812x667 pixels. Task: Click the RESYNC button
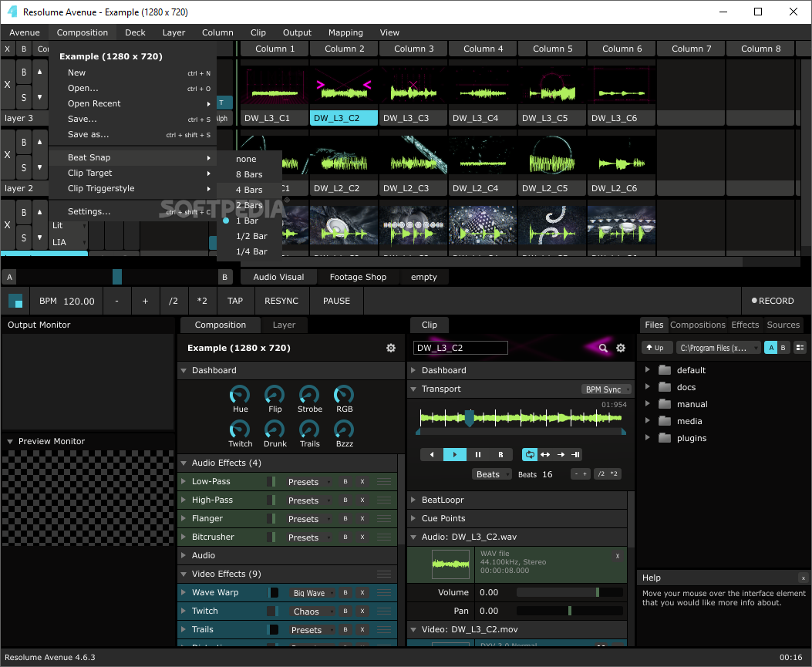click(x=281, y=301)
